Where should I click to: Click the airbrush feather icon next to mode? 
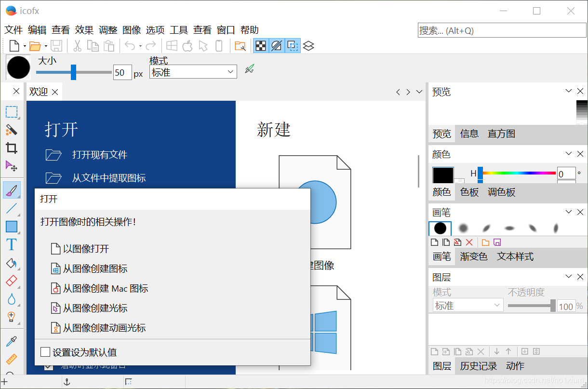point(249,69)
